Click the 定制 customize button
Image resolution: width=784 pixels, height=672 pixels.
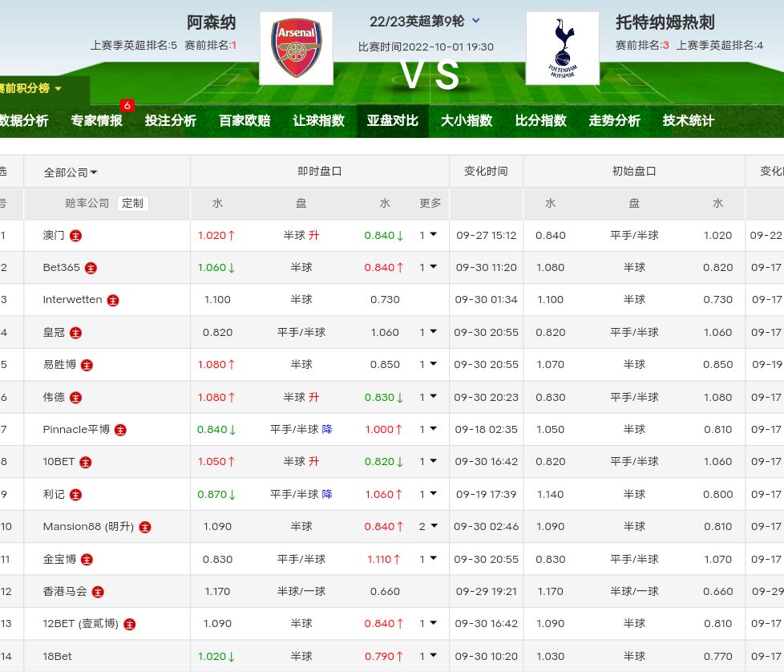132,204
